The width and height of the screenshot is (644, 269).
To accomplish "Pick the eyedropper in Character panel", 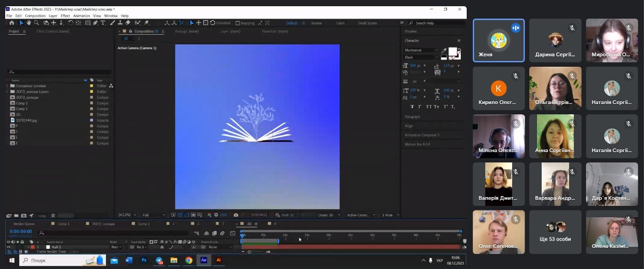I will pos(443,50).
